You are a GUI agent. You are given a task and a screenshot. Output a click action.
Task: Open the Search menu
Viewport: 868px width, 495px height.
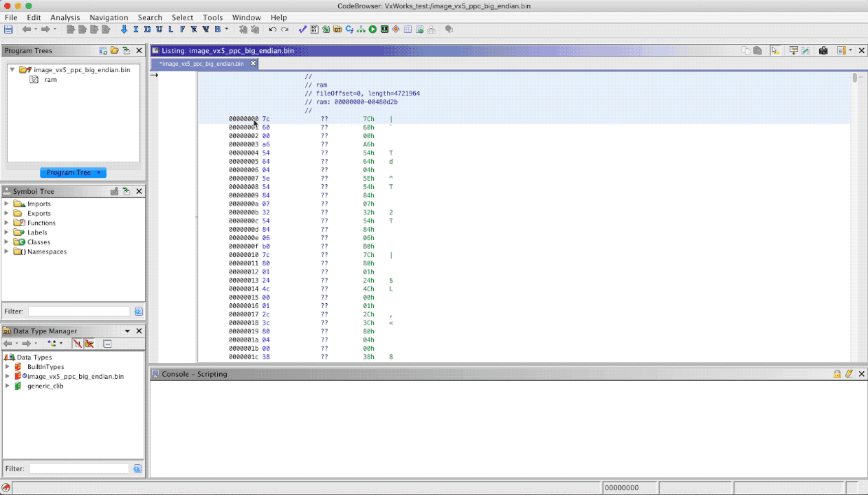(x=150, y=17)
